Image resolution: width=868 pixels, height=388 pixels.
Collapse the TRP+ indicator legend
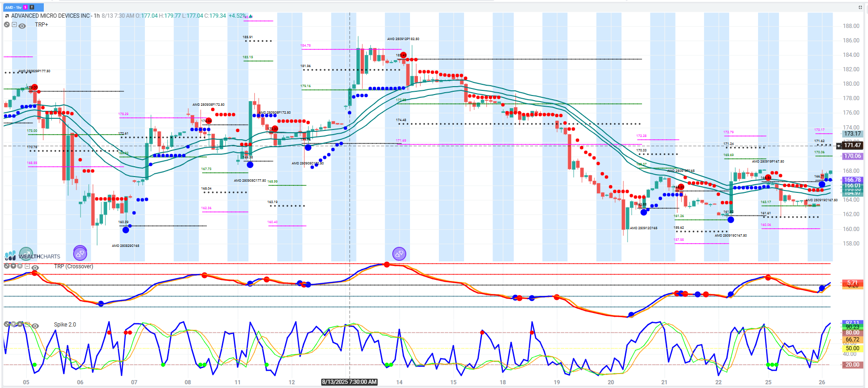[14, 25]
